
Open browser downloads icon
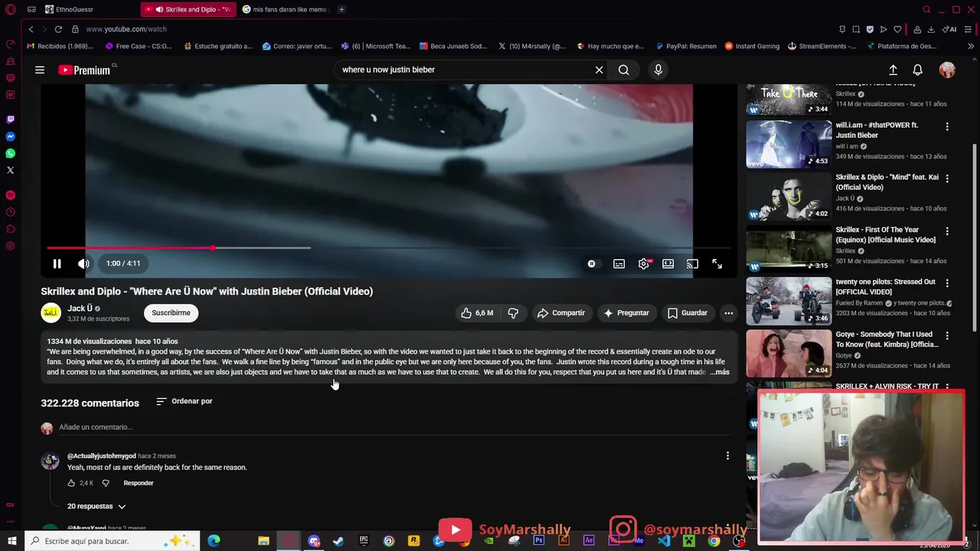pos(931,29)
